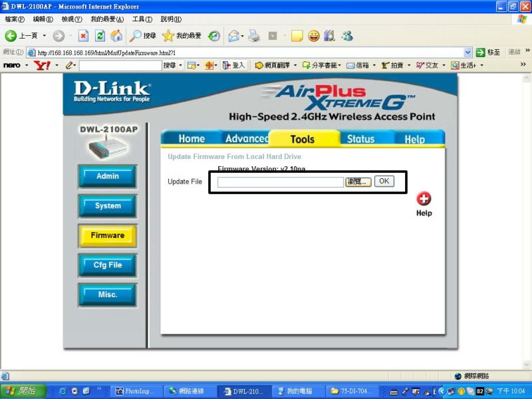Click the IE Back arrow button
The width and height of the screenshot is (532, 399).
(11, 36)
